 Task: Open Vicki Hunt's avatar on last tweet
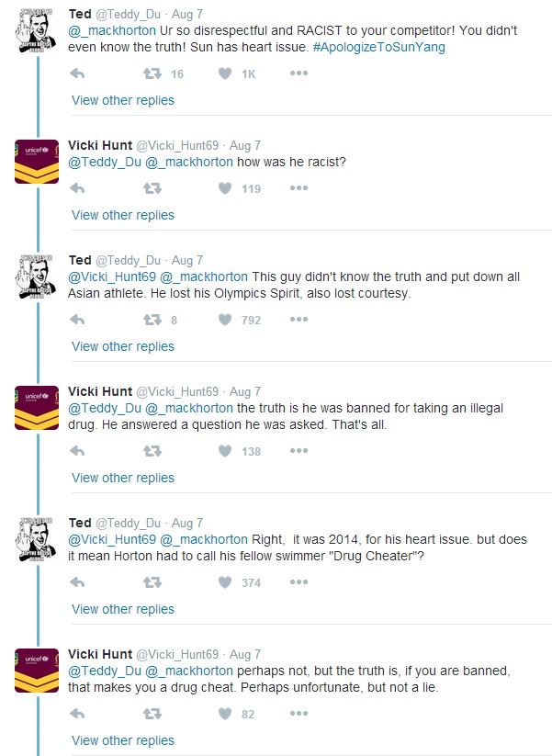pyautogui.click(x=37, y=671)
